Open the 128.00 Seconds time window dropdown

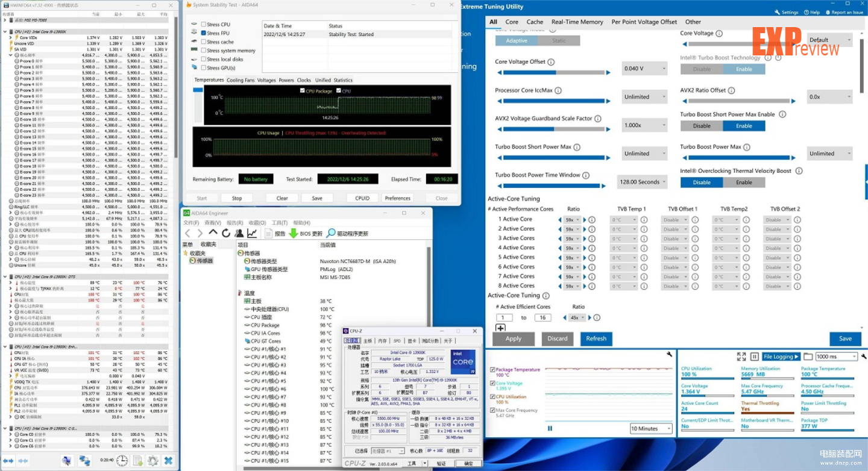click(643, 182)
